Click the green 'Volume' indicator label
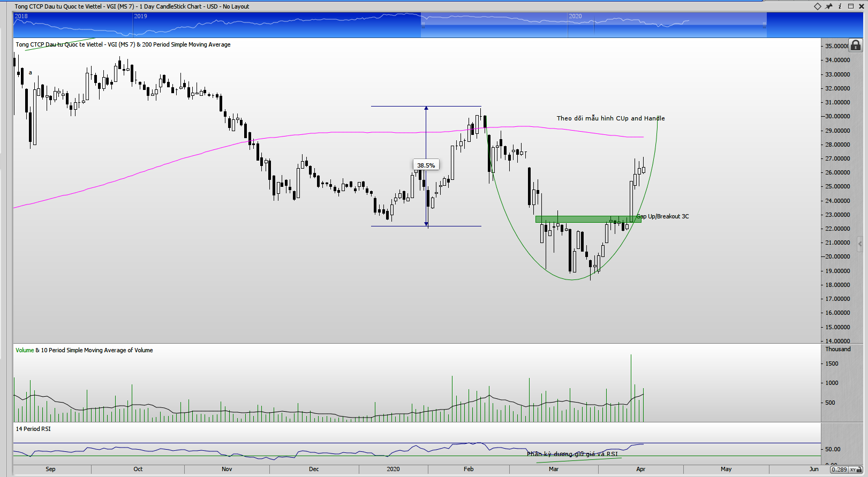This screenshot has height=477, width=868. pos(25,350)
